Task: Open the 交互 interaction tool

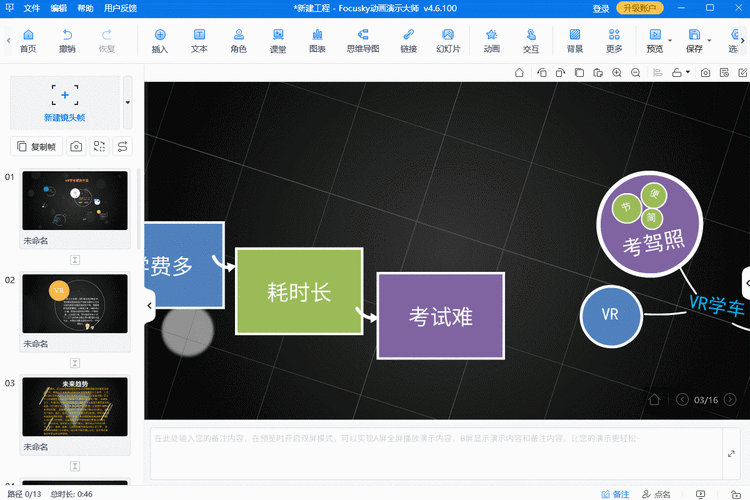Action: [x=530, y=41]
